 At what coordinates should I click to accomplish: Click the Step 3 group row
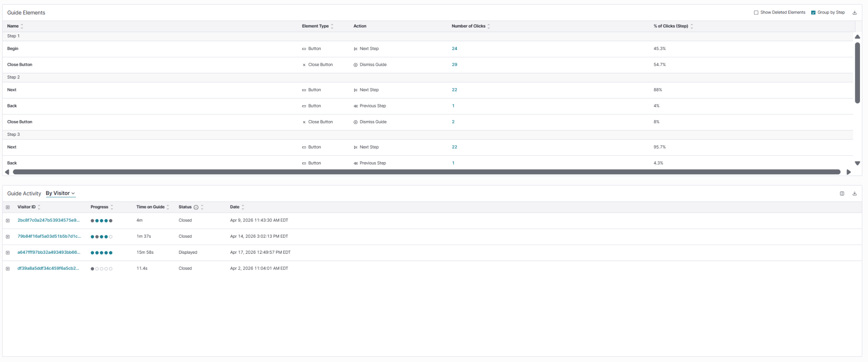428,135
